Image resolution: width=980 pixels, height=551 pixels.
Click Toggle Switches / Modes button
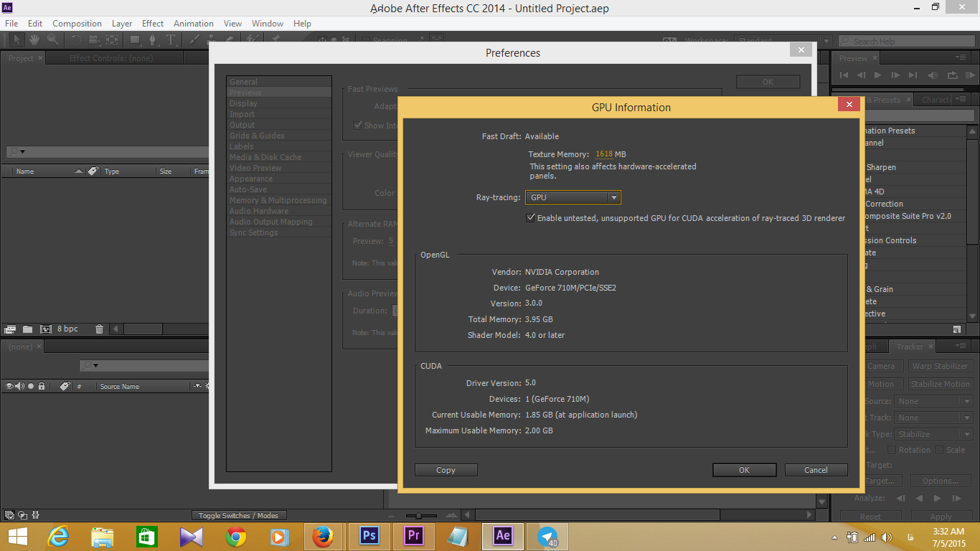238,515
